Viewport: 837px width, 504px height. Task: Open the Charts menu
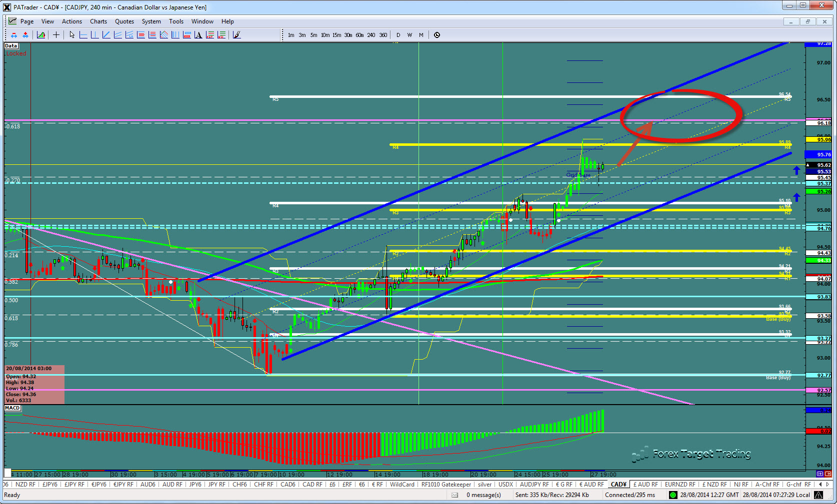(x=98, y=21)
